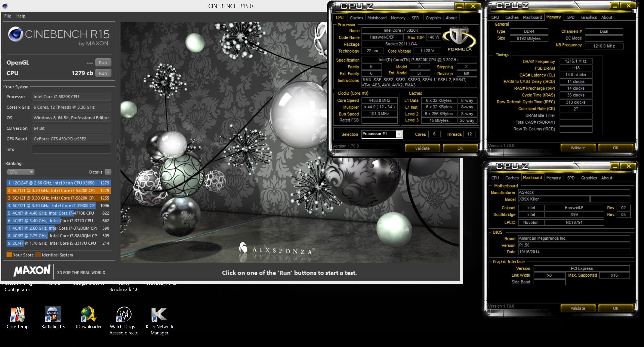Click OK in the Mainboard tab window
Viewport: 644px width, 347px height.
616,308
